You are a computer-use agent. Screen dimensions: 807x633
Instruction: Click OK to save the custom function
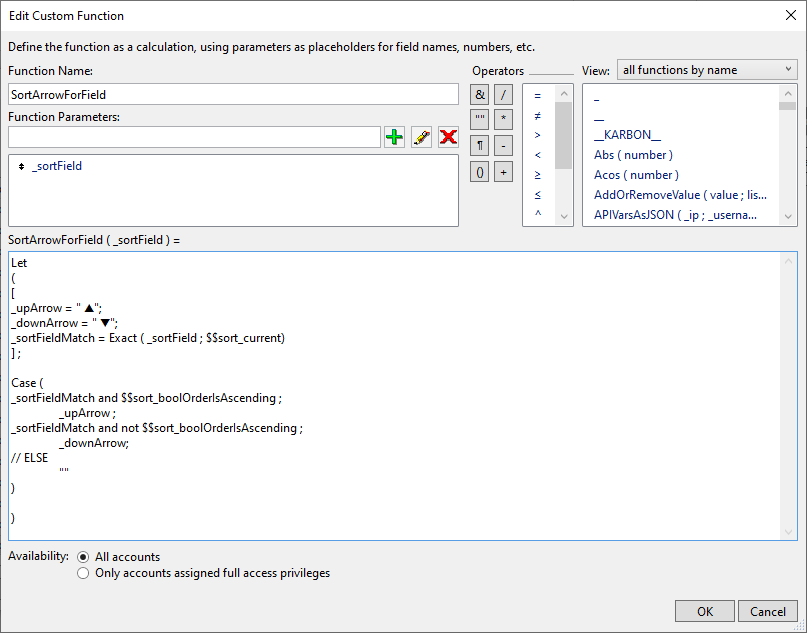click(x=705, y=611)
